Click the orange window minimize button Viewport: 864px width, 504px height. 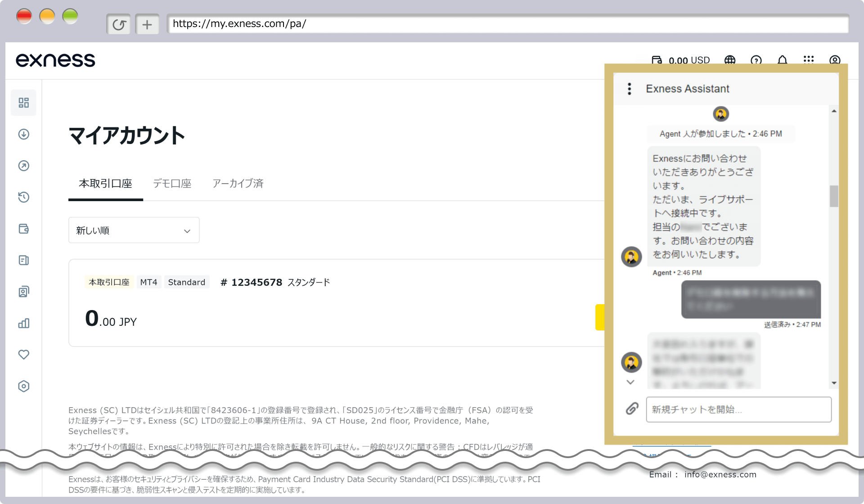point(47,16)
